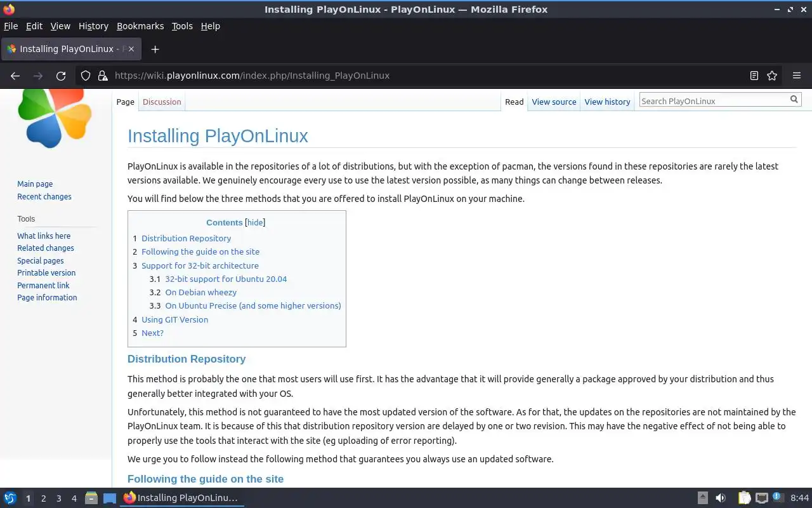Go back using the back arrow

click(x=15, y=76)
